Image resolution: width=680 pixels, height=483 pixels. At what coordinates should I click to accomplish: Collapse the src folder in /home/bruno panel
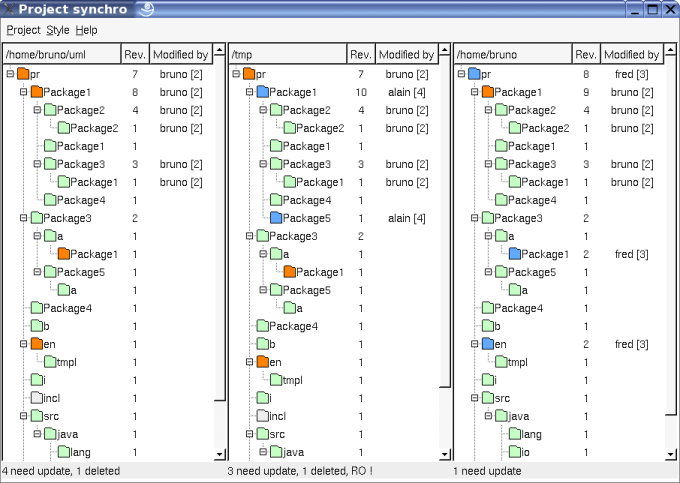[x=475, y=398]
